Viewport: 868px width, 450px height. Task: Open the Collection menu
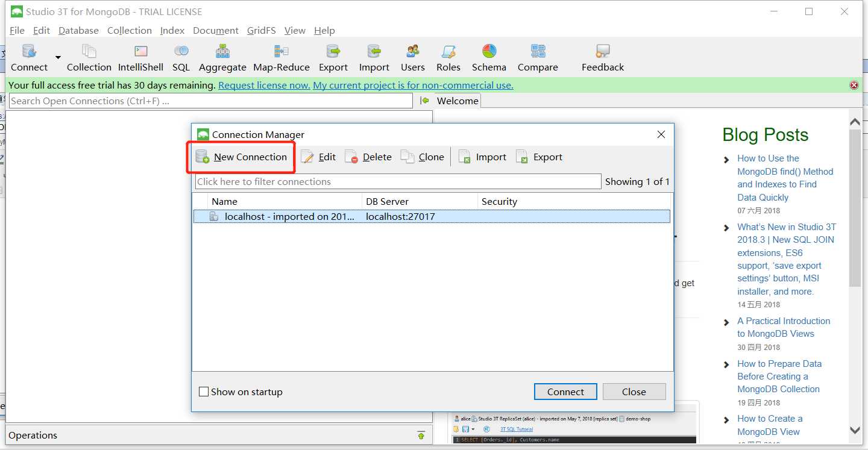130,30
